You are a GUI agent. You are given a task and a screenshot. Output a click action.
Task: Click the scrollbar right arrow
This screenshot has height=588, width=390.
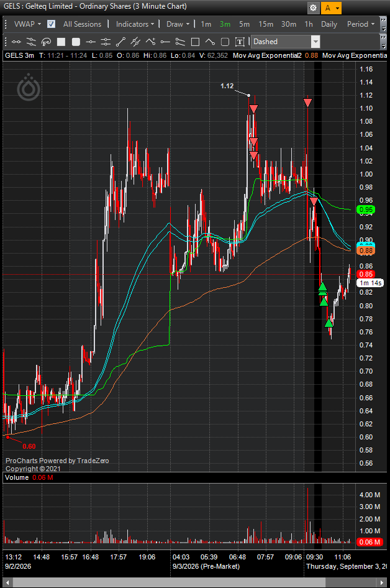click(382, 582)
